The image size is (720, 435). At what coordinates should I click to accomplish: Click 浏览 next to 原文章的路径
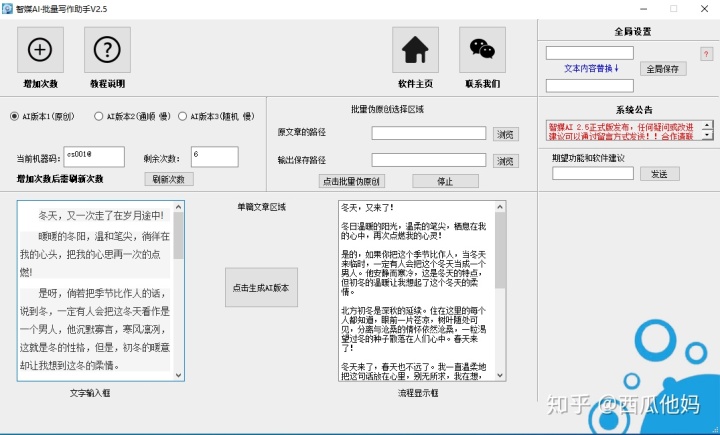point(506,134)
